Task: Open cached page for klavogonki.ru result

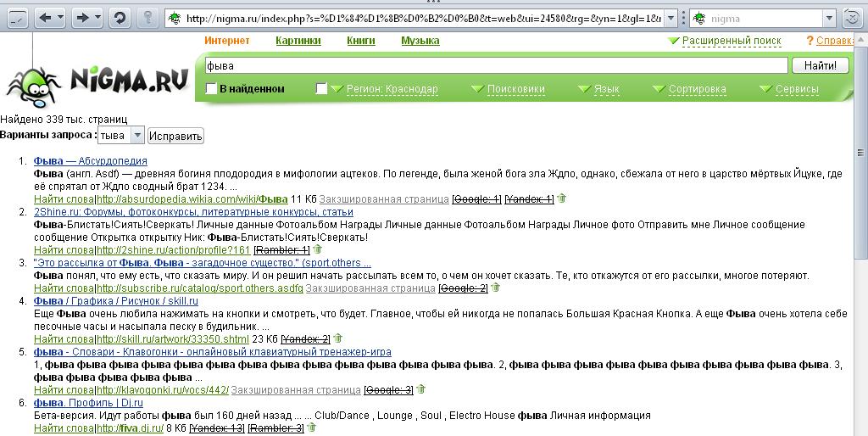Action: click(x=296, y=390)
